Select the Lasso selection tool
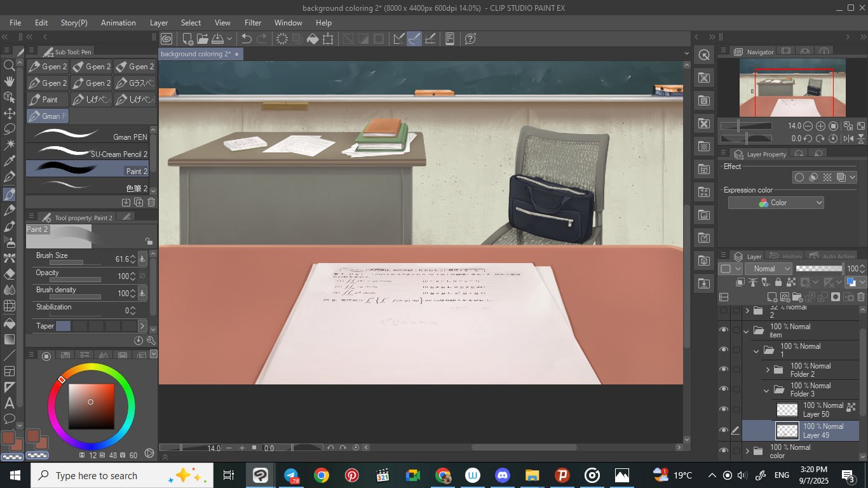This screenshot has height=488, width=868. (10, 129)
